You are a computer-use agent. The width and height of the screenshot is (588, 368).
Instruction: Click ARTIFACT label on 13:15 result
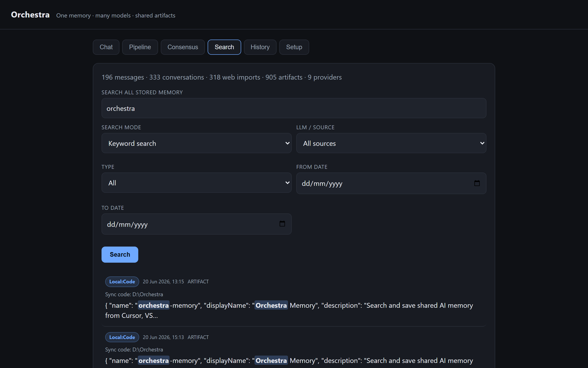198,282
